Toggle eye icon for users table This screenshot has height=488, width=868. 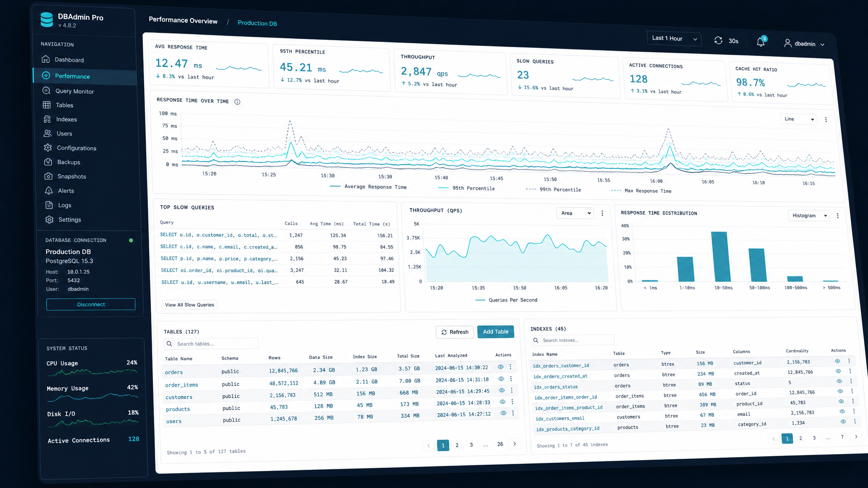(x=503, y=413)
